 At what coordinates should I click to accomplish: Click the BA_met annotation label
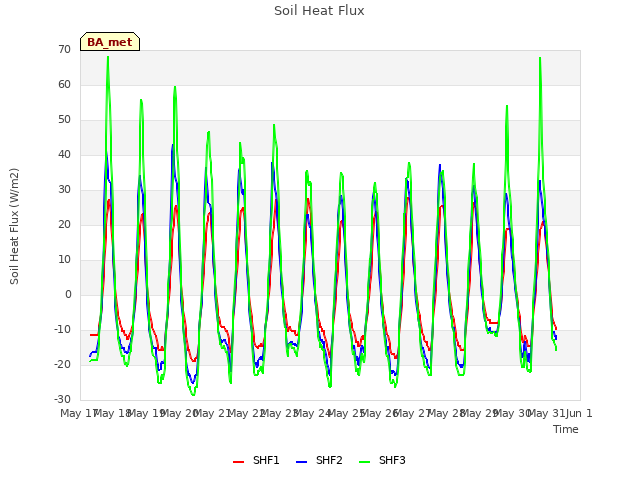click(x=110, y=42)
